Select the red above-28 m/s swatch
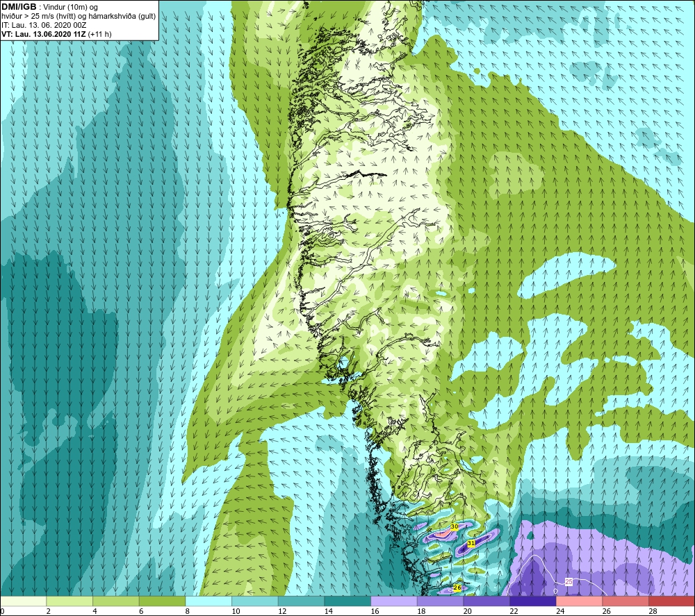The width and height of the screenshot is (695, 616). (x=671, y=601)
